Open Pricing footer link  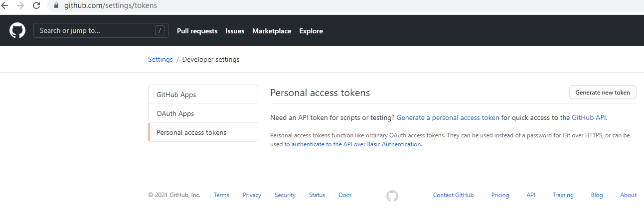click(500, 195)
